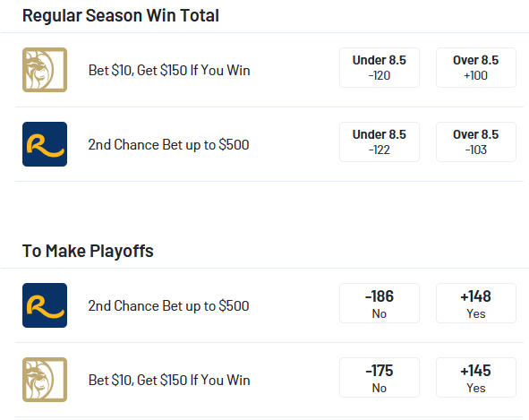Open BetRivers logo in To Make Playoffs section
The height and width of the screenshot is (420, 529).
coord(45,305)
